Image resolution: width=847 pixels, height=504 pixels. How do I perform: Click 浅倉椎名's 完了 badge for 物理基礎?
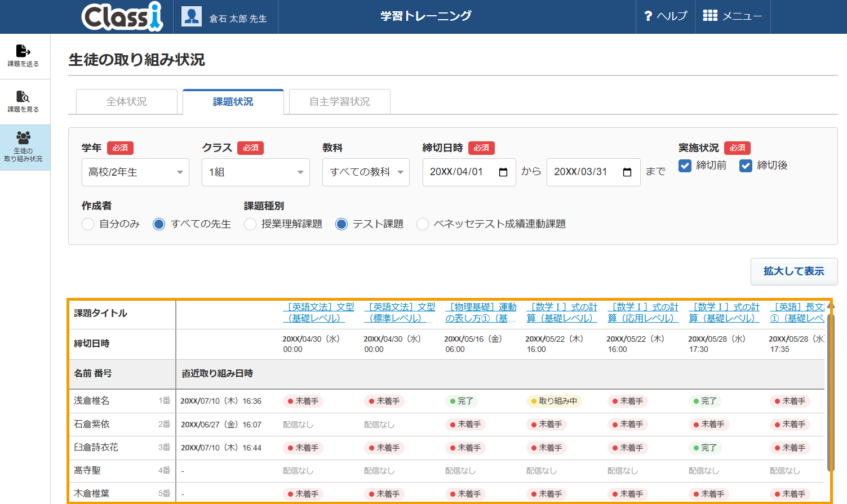point(462,402)
